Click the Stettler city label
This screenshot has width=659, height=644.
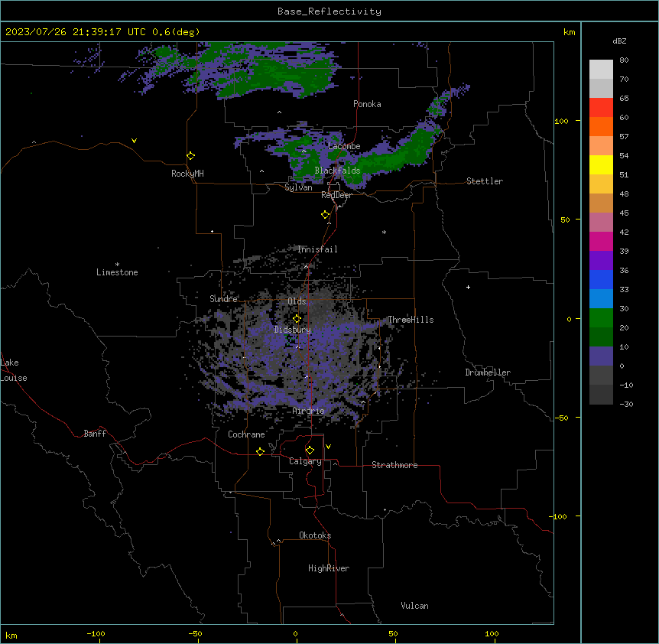[485, 181]
